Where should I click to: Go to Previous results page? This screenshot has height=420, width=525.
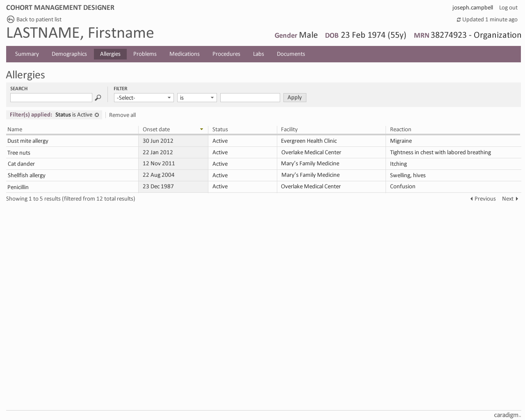[483, 199]
